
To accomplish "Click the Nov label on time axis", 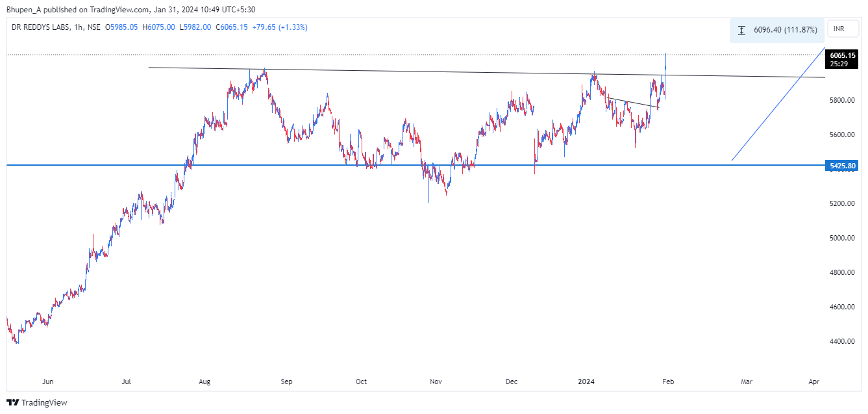I will click(436, 382).
